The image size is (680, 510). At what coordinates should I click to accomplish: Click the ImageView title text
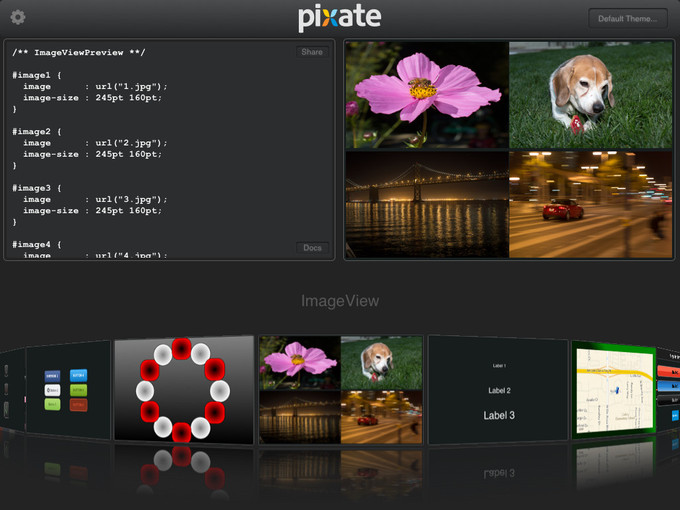pyautogui.click(x=340, y=301)
